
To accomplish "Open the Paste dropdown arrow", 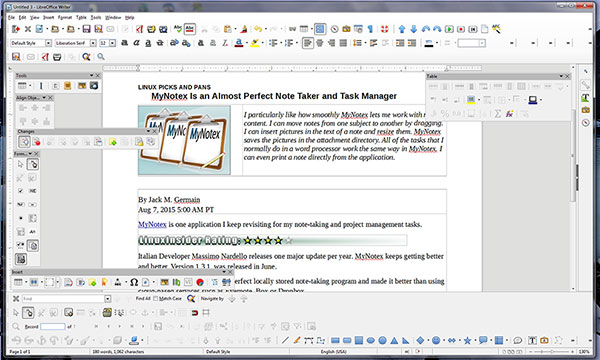I will [x=235, y=29].
